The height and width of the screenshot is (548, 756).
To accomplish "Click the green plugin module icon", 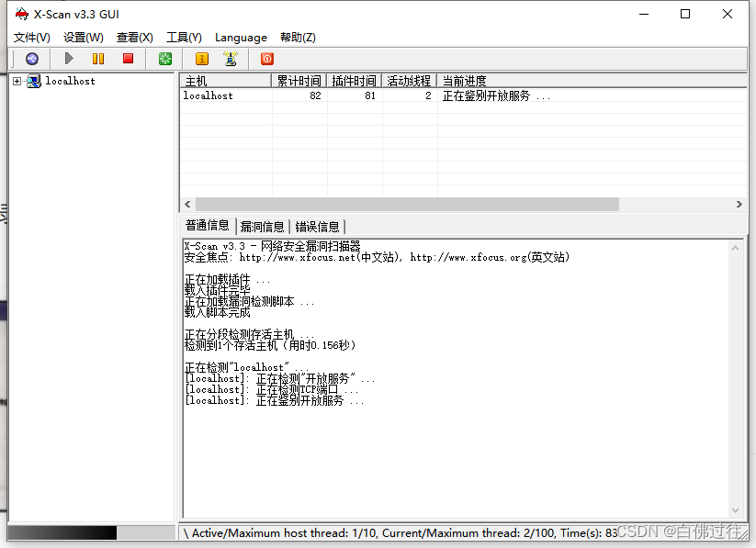I will tap(164, 59).
